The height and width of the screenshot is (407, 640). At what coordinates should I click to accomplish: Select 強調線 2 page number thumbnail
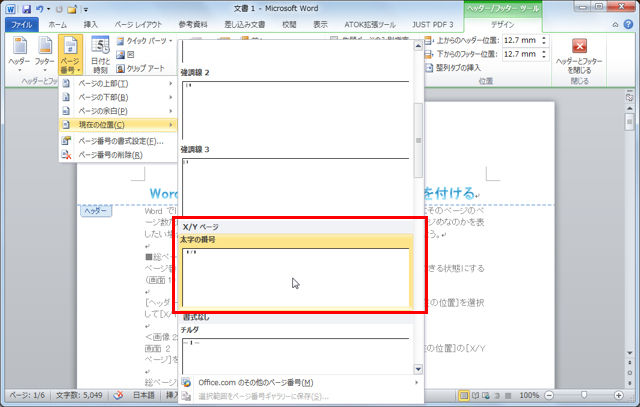296,110
